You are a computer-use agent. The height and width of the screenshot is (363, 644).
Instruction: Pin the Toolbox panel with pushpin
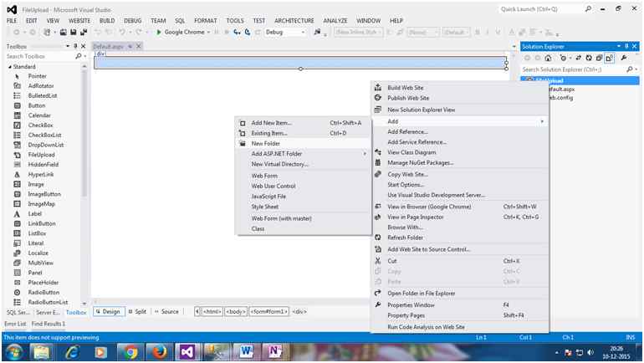[75, 46]
